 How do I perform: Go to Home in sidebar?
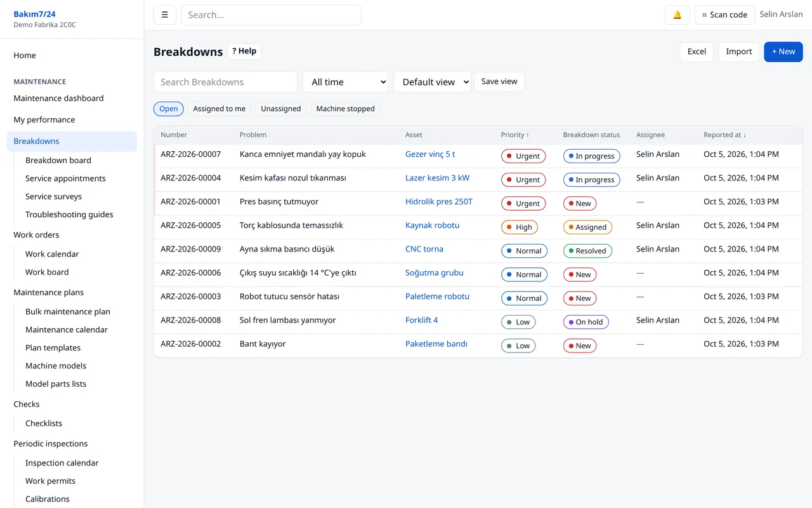click(25, 55)
